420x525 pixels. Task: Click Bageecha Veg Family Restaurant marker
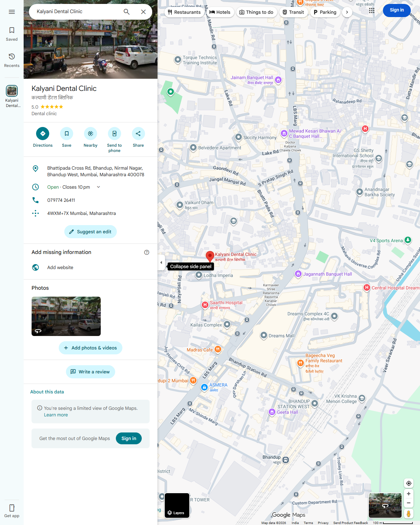coord(300,363)
